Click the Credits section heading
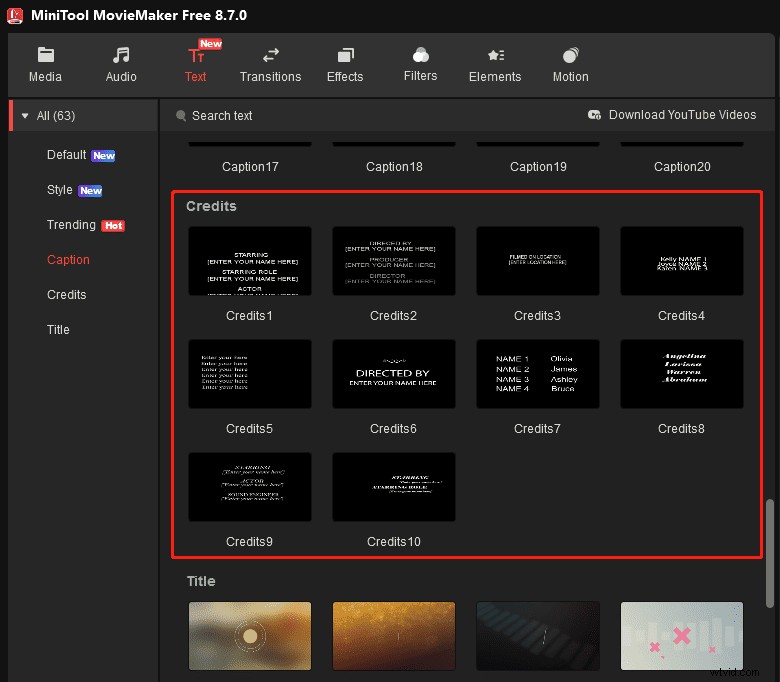Viewport: 780px width, 682px height. (211, 206)
